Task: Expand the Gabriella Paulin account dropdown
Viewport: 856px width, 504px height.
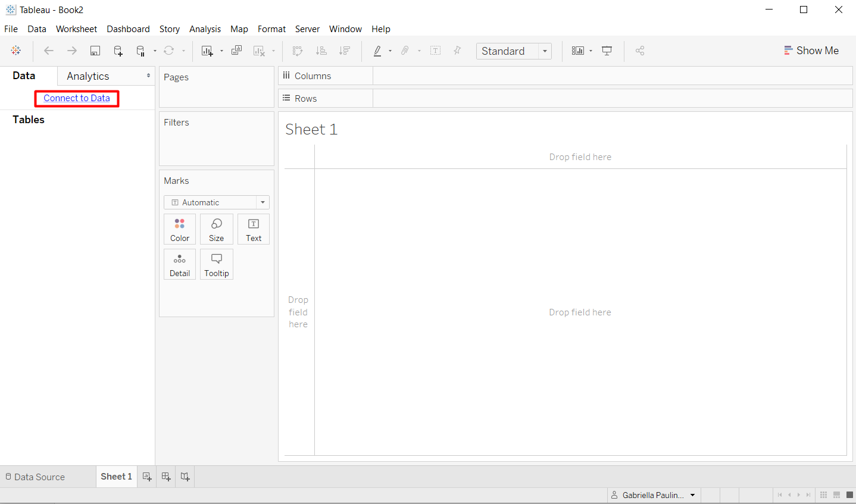Action: [x=653, y=494]
